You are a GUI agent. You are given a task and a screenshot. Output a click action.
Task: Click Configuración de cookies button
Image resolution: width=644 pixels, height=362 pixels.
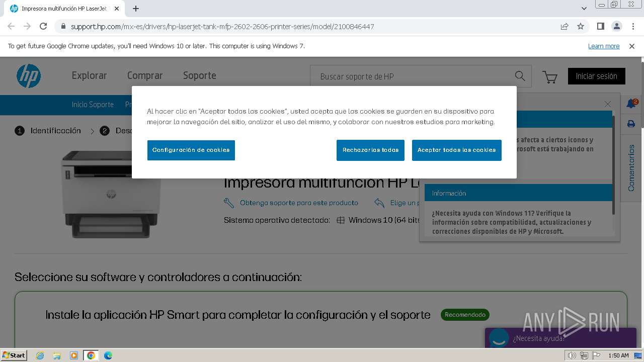click(x=191, y=150)
